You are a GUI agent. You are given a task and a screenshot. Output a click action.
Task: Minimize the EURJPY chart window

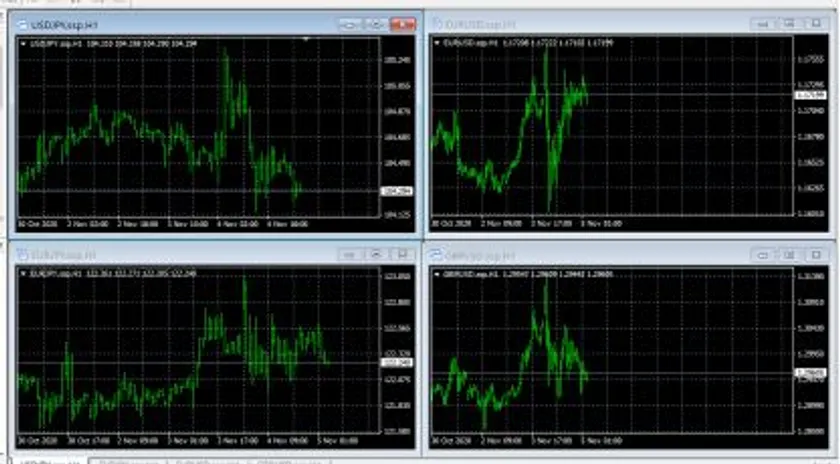pos(350,255)
